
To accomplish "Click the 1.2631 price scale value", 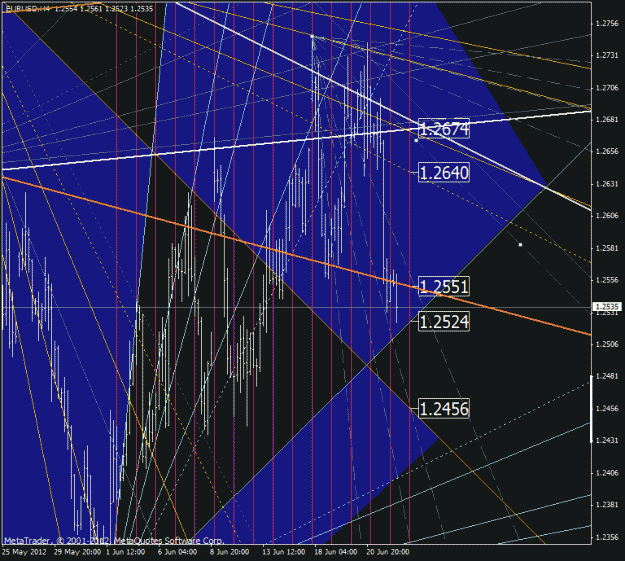I will (x=607, y=184).
